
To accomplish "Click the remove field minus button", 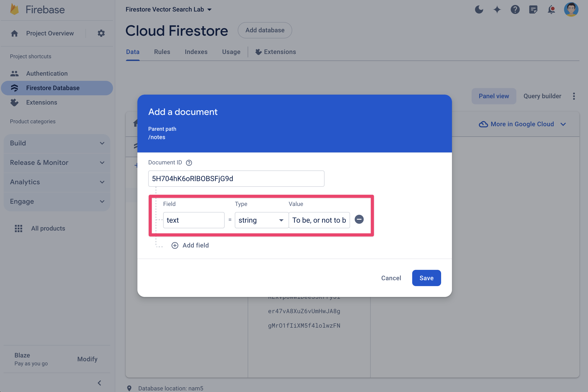I will 359,220.
